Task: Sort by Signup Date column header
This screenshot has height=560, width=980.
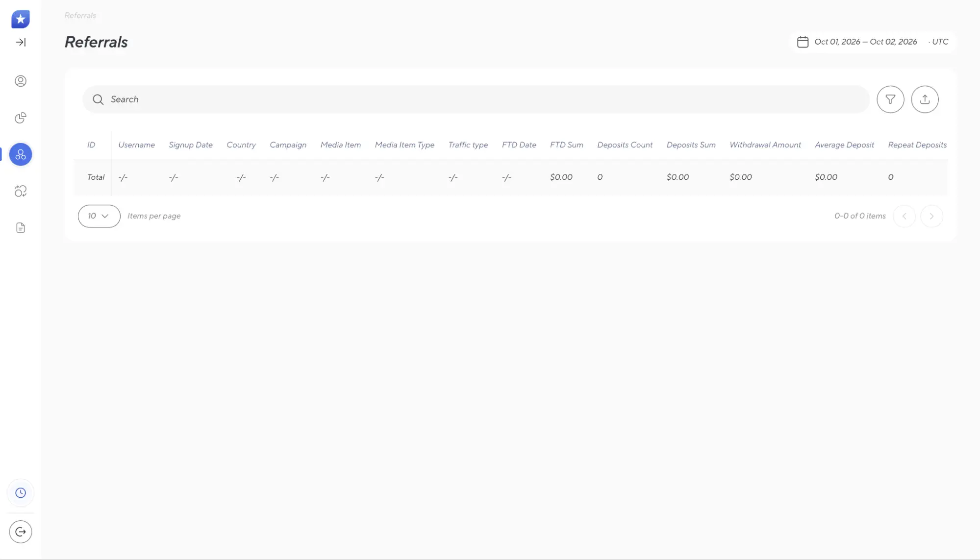Action: (191, 145)
